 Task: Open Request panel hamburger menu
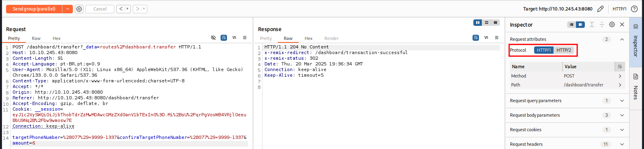(x=245, y=38)
